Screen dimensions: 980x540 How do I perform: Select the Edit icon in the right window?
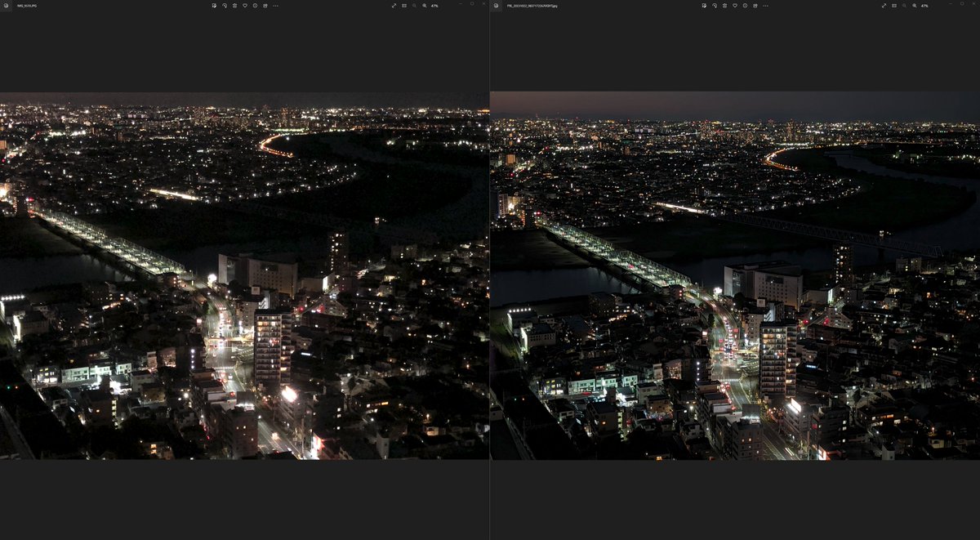[x=704, y=6]
